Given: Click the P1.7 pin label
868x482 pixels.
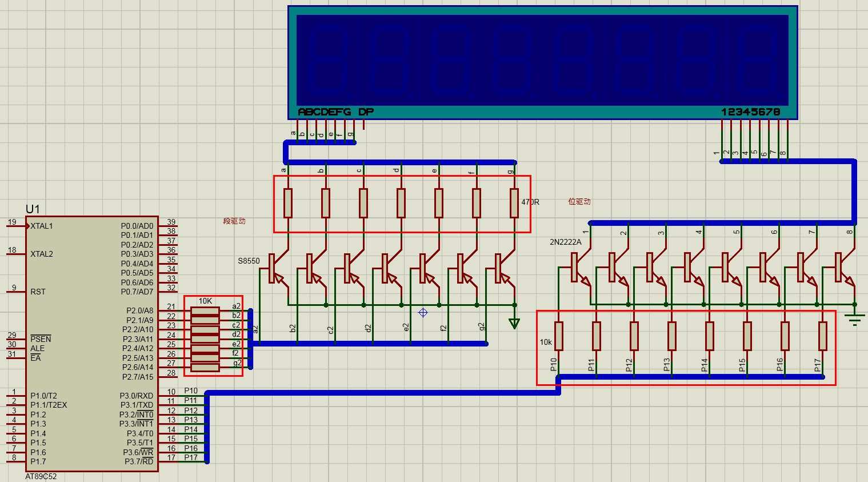Looking at the screenshot, I should tap(38, 461).
